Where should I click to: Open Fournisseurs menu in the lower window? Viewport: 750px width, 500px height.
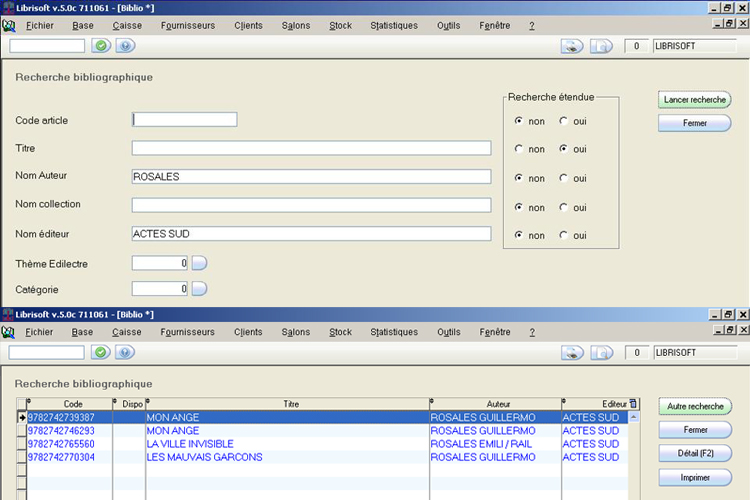click(187, 332)
